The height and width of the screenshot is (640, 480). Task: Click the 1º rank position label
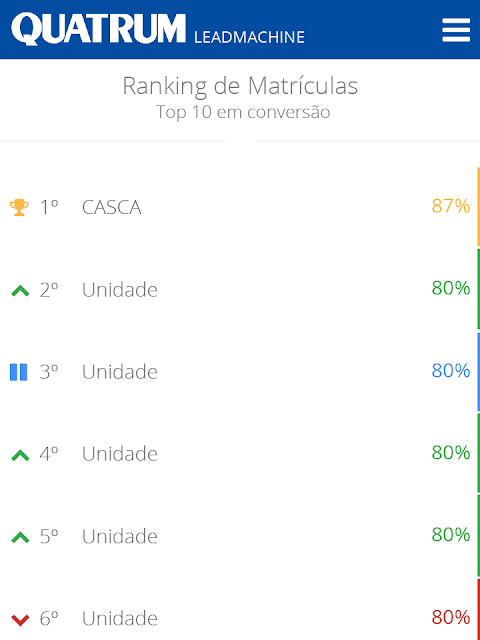point(49,207)
